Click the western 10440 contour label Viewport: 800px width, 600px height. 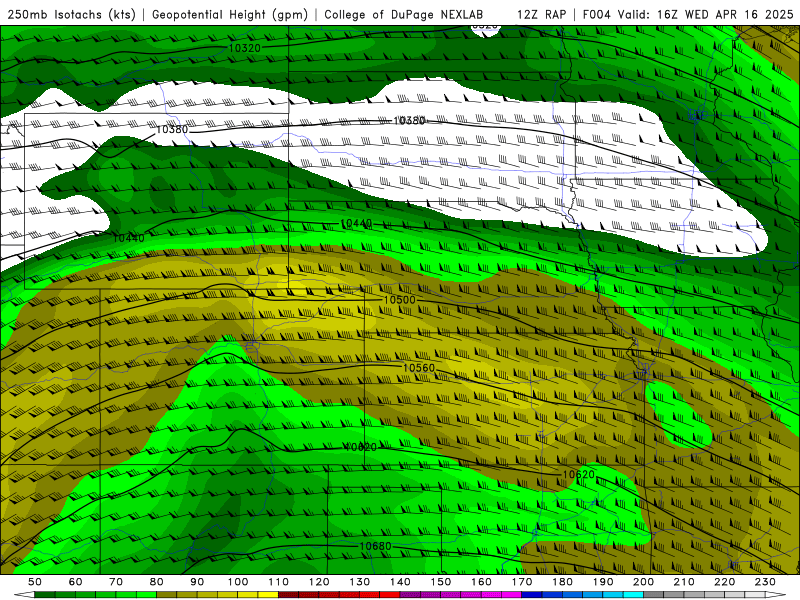129,238
